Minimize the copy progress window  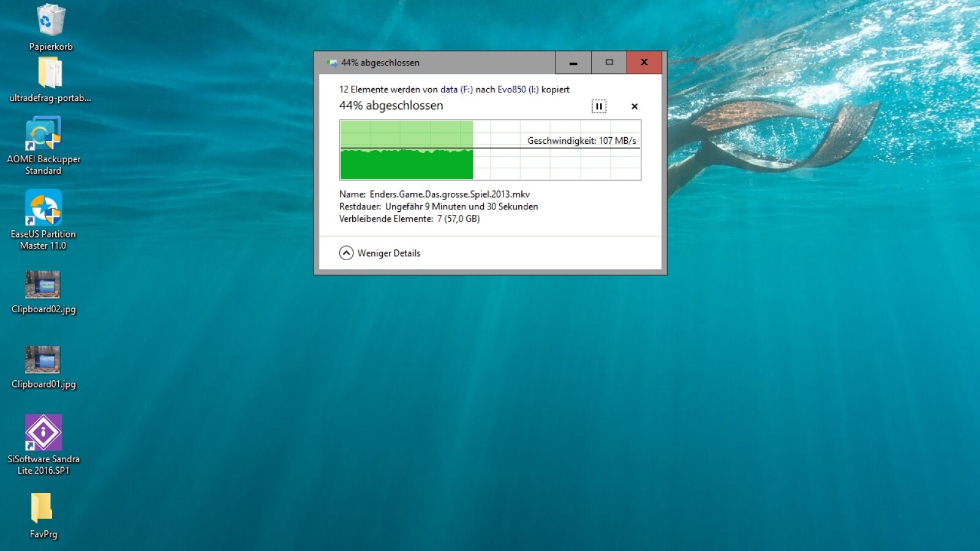573,62
